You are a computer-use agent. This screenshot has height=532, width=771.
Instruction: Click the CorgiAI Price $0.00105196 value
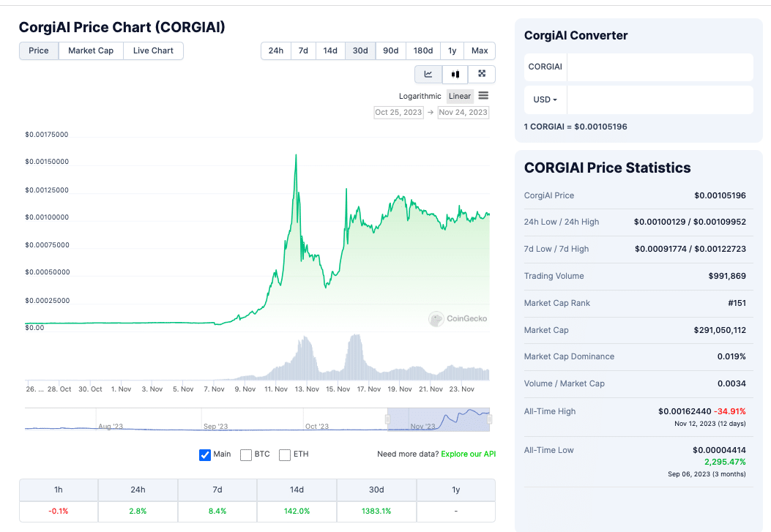click(x=720, y=195)
